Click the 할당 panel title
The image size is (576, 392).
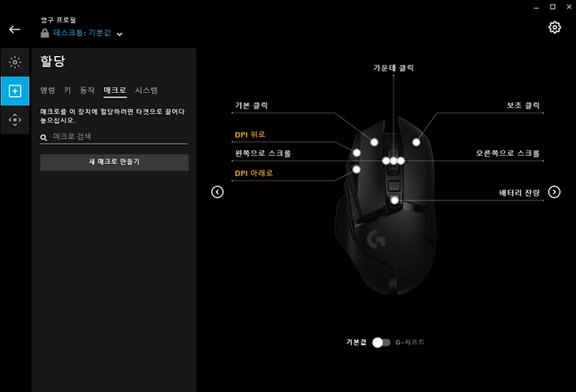[53, 62]
